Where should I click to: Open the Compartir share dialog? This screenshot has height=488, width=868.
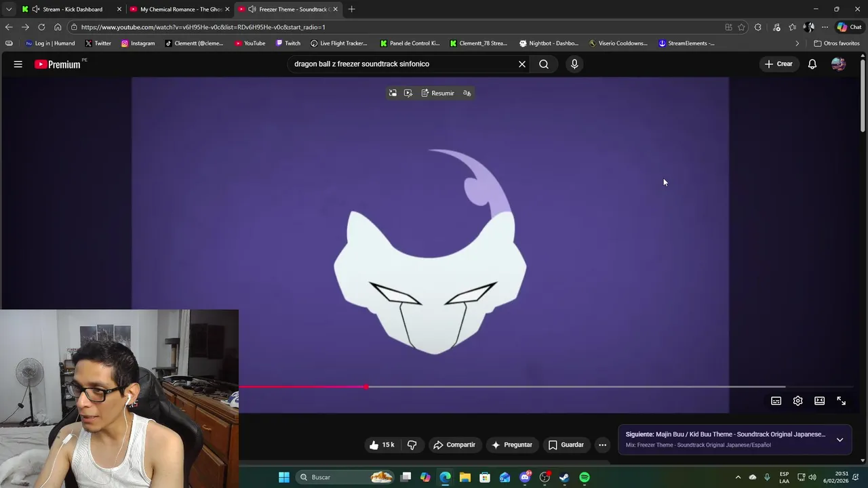tap(454, 445)
